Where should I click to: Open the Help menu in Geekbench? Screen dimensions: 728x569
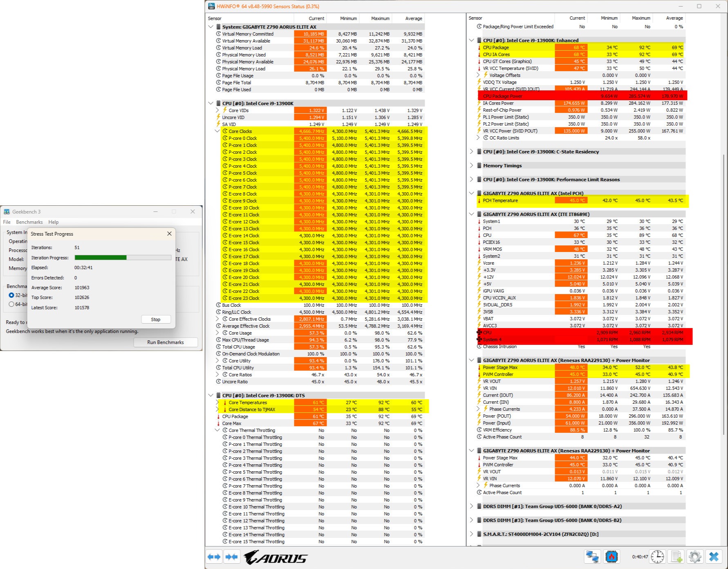[54, 222]
